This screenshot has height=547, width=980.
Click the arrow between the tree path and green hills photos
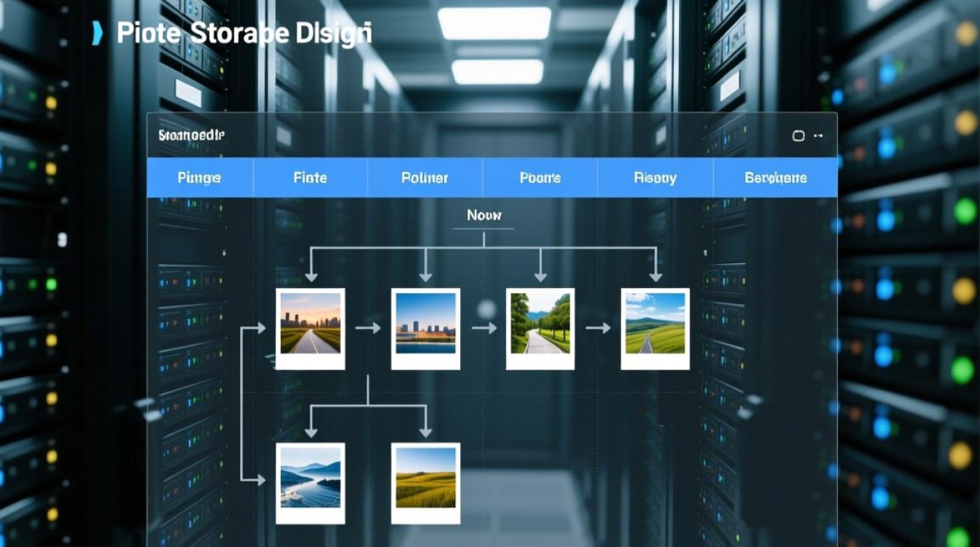(x=598, y=328)
